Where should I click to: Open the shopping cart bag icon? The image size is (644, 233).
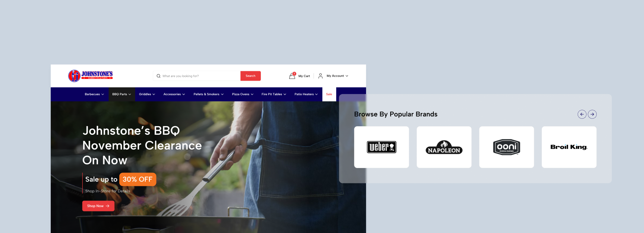tap(292, 76)
